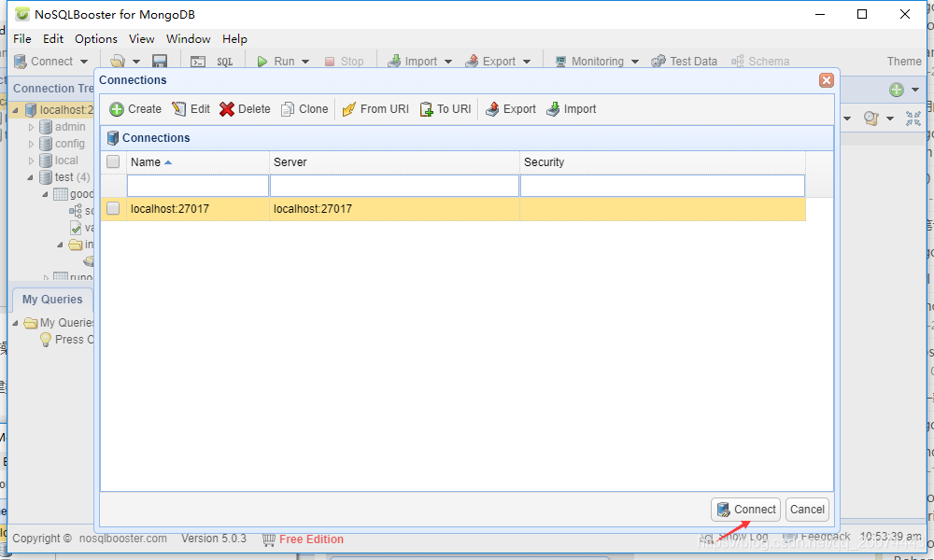Expand the admin database node
934x560 pixels.
(x=32, y=127)
